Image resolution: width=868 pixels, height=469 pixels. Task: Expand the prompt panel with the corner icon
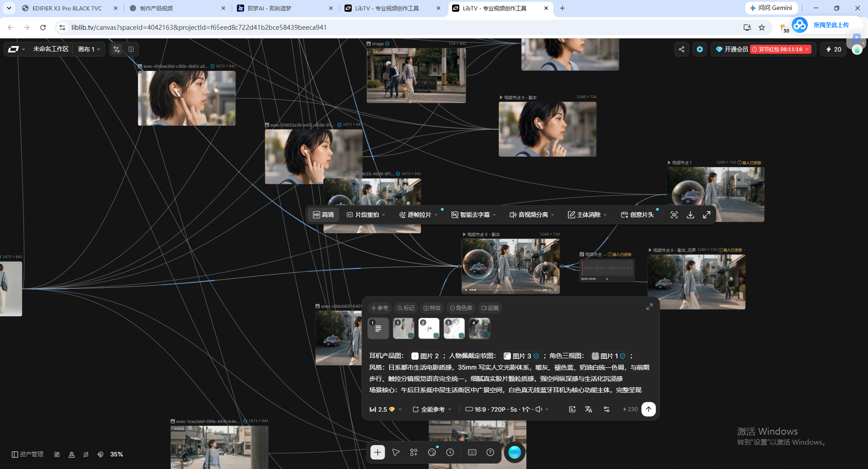click(x=649, y=307)
